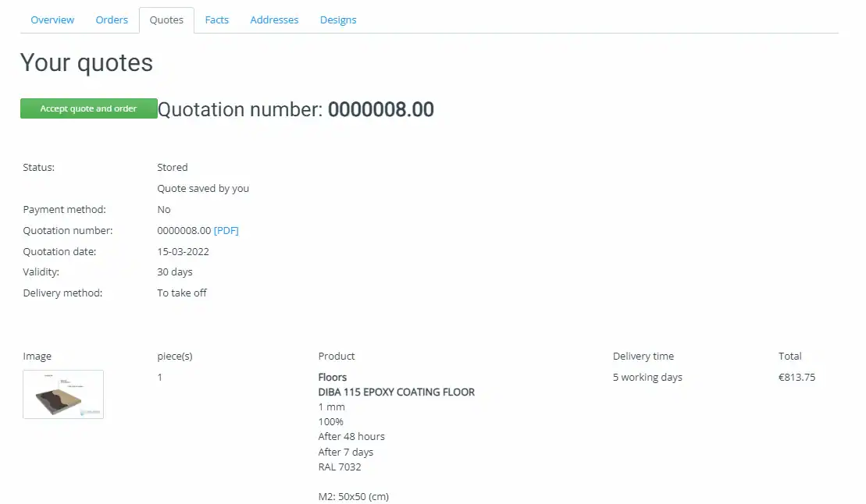Select quotation date 15-03-2022
Image resolution: width=866 pixels, height=504 pixels.
click(183, 251)
